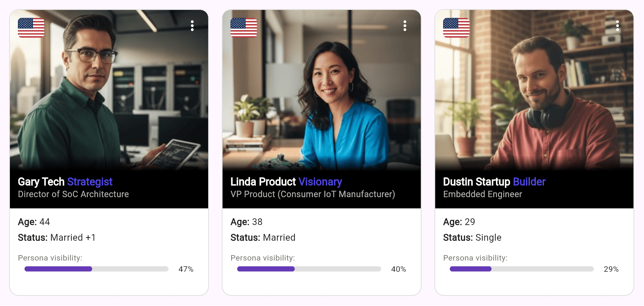
Task: Open Dustin Startup Builder's persona profile
Action: tap(494, 182)
